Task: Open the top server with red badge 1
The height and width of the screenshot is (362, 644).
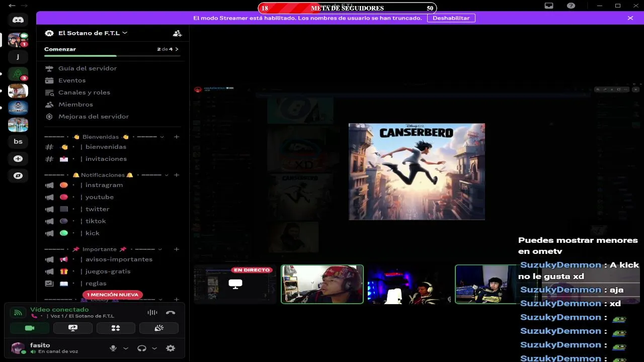Action: (x=18, y=40)
